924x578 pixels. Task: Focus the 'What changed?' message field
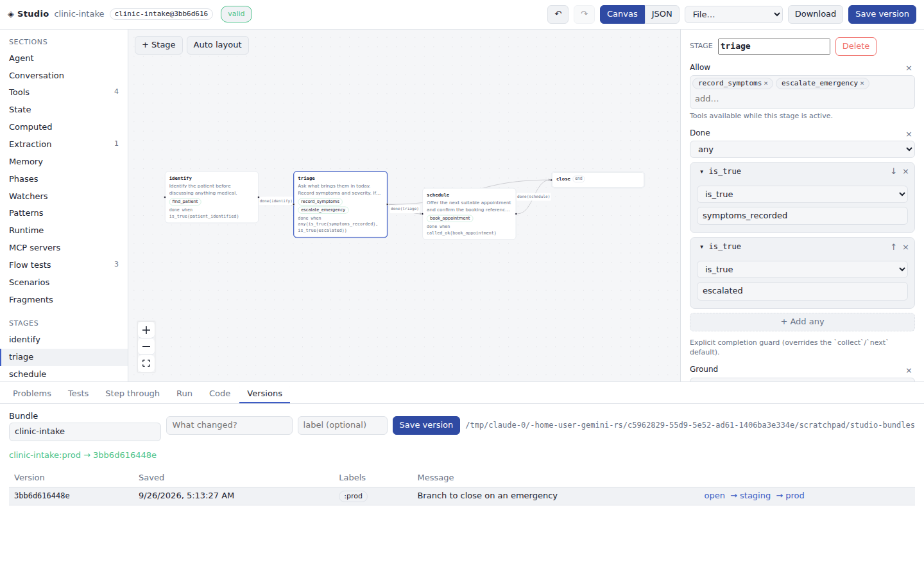click(x=229, y=425)
